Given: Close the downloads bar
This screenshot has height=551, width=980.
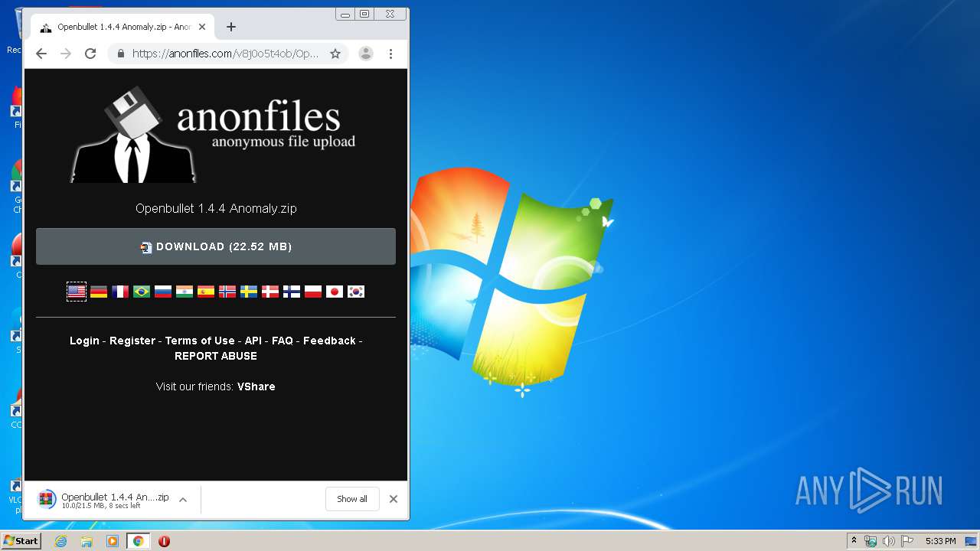Looking at the screenshot, I should click(x=394, y=499).
